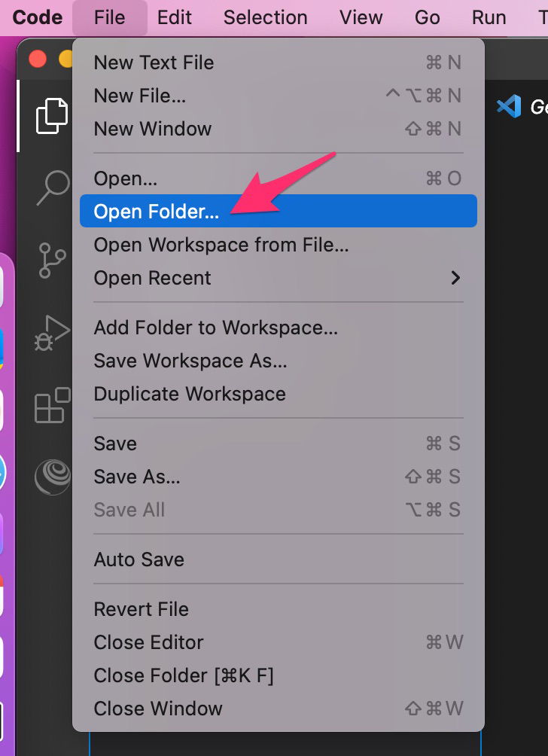The width and height of the screenshot is (548, 756).
Task: Open the Source Control icon
Action: (x=52, y=261)
